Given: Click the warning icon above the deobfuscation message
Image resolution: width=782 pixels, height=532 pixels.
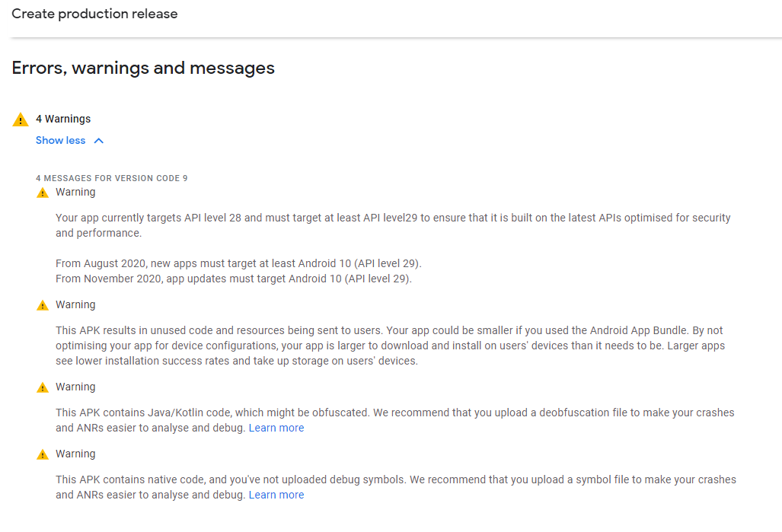Looking at the screenshot, I should tap(43, 387).
